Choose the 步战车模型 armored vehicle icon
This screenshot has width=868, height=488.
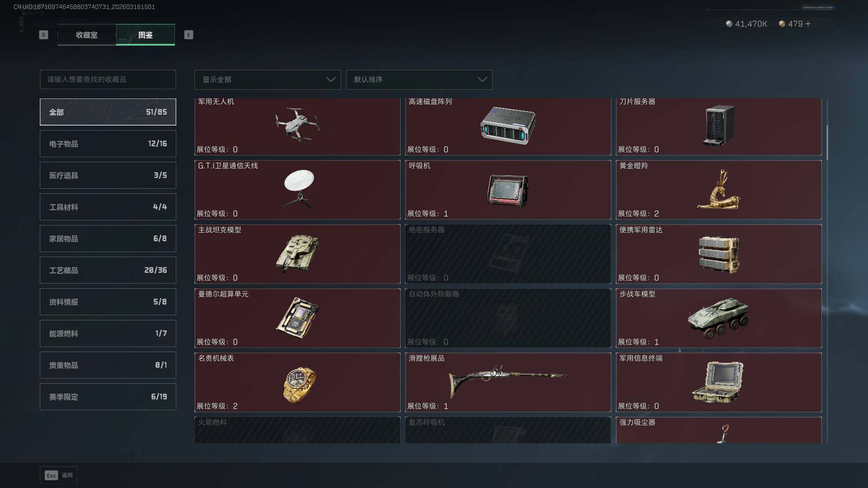pyautogui.click(x=718, y=318)
